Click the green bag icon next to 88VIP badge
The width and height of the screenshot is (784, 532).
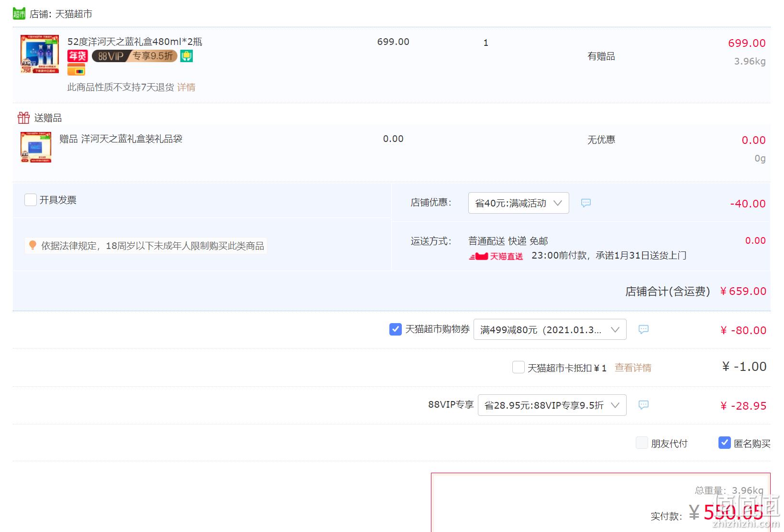click(187, 56)
